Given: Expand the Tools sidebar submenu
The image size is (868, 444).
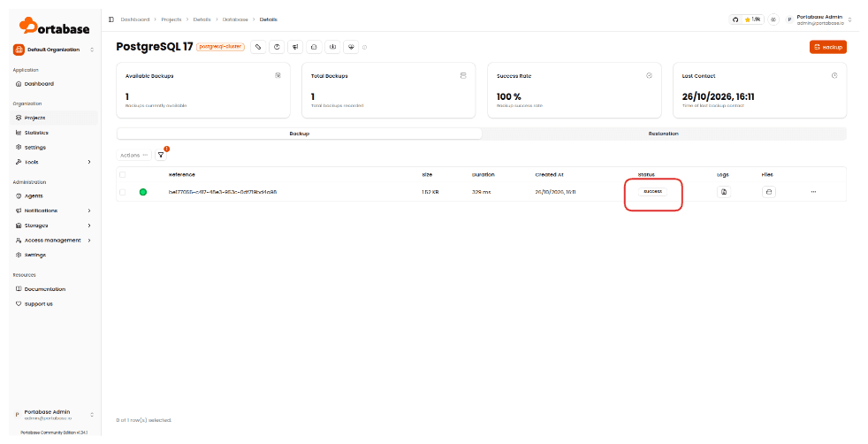Looking at the screenshot, I should point(54,162).
